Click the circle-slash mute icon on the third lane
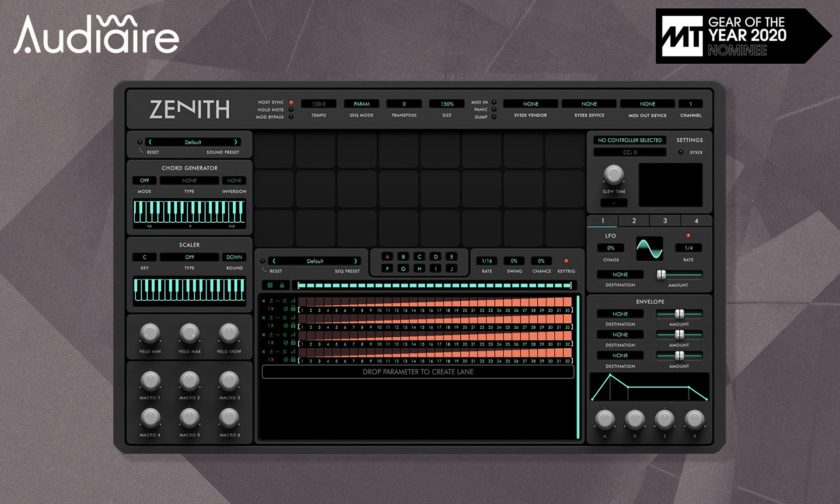 pos(286,343)
